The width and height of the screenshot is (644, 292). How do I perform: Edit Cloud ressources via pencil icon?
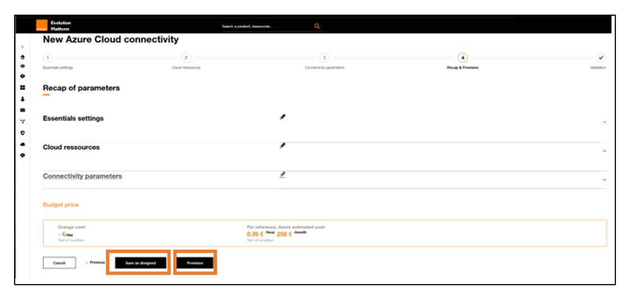282,145
